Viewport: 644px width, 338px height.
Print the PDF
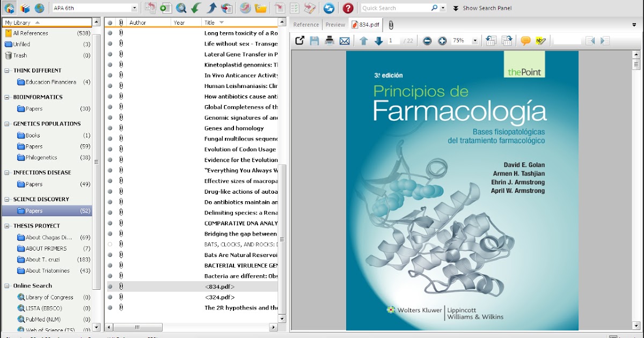(x=330, y=41)
